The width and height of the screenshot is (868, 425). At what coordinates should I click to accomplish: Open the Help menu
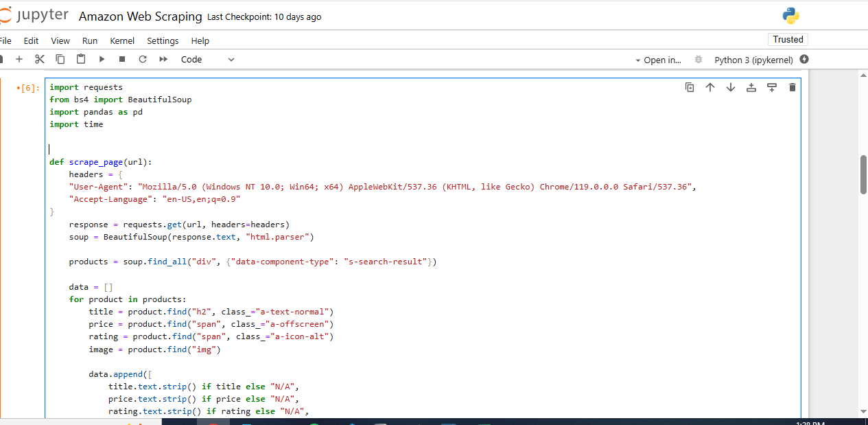(x=200, y=41)
